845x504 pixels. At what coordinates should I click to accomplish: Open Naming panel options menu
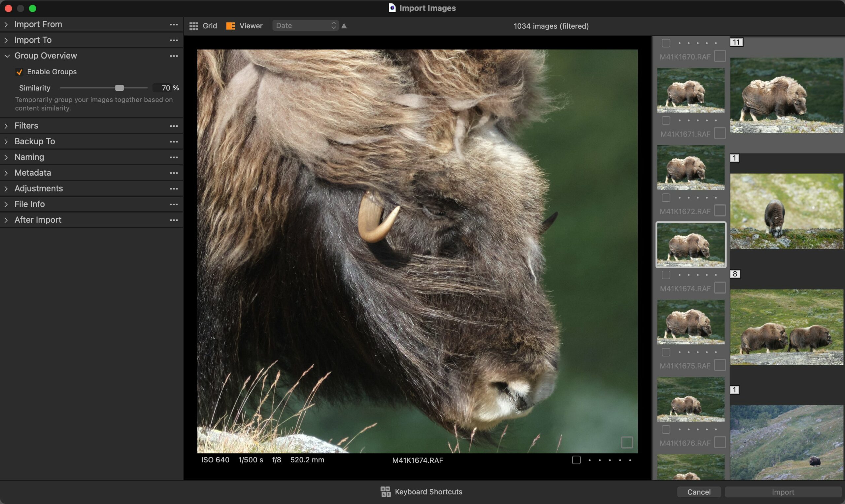[x=174, y=157]
